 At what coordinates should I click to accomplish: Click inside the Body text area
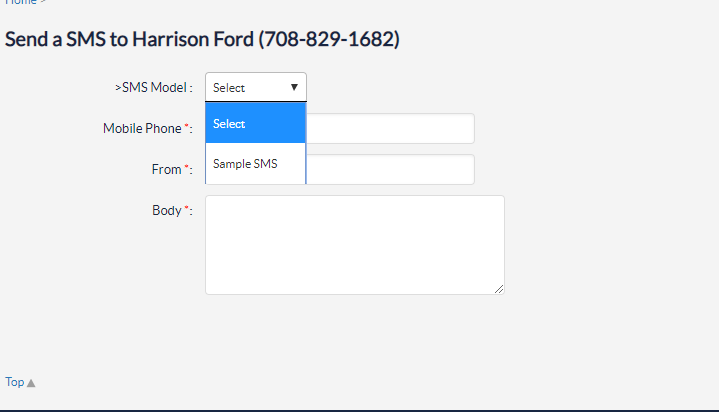point(355,245)
